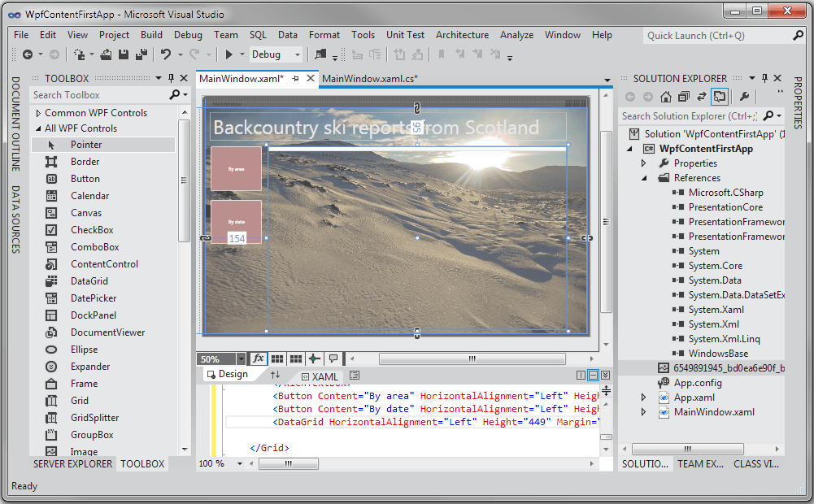Pin the Toolbox panel with pushpin icon
The height and width of the screenshot is (504, 814).
pyautogui.click(x=171, y=79)
